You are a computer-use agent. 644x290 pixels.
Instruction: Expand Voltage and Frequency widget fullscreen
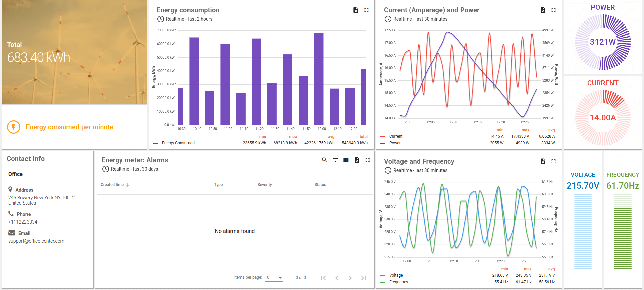coord(553,161)
